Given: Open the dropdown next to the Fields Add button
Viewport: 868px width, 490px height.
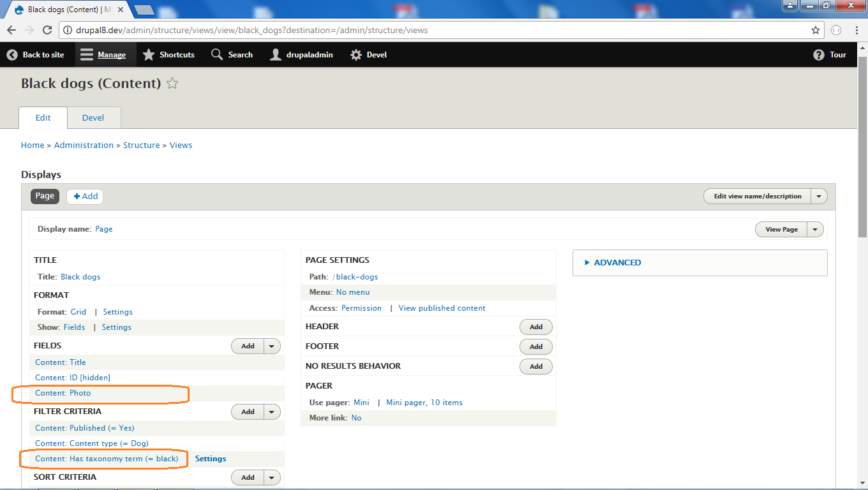Looking at the screenshot, I should [x=271, y=345].
